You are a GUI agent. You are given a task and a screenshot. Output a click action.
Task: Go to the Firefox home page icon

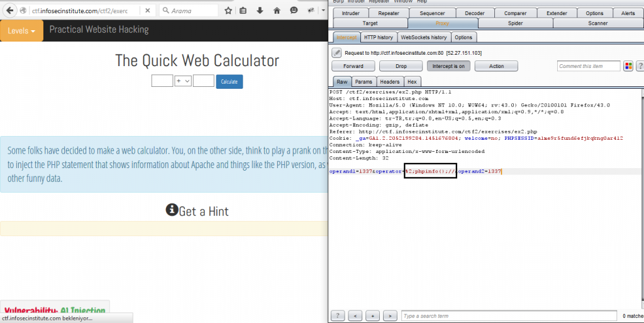pyautogui.click(x=277, y=11)
